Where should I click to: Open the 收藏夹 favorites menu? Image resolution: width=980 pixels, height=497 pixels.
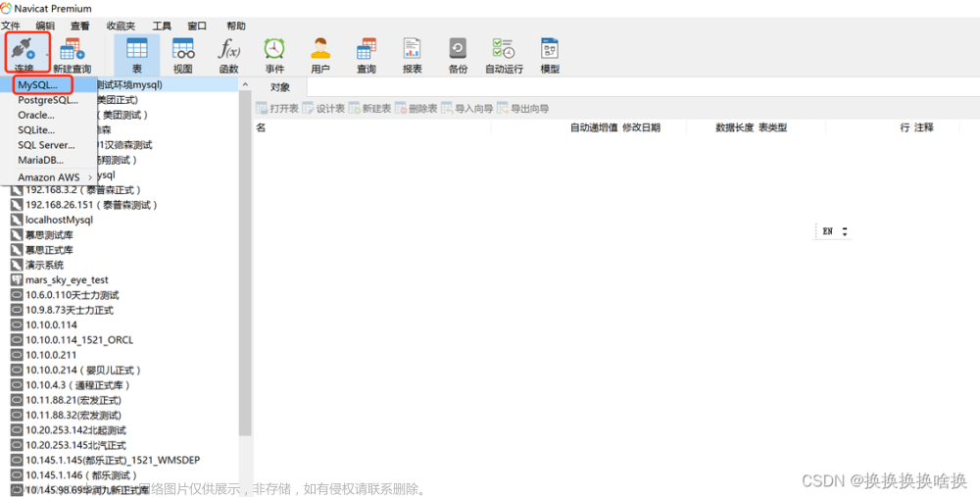pos(121,25)
